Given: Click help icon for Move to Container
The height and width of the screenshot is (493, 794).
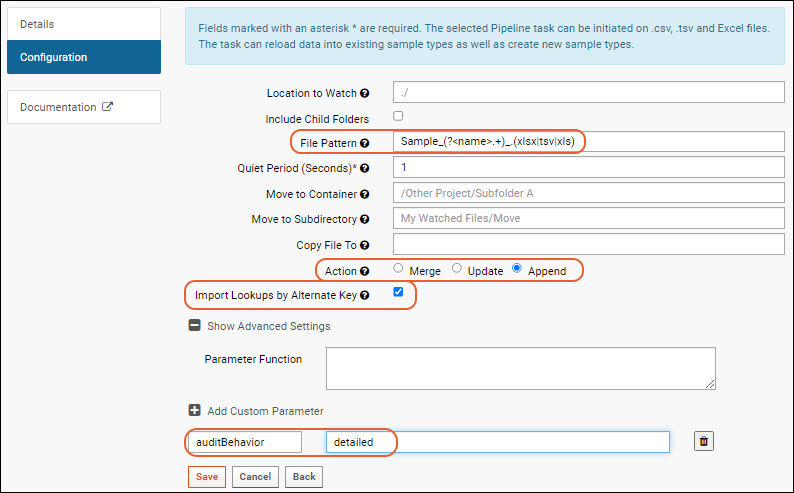Looking at the screenshot, I should point(365,194).
